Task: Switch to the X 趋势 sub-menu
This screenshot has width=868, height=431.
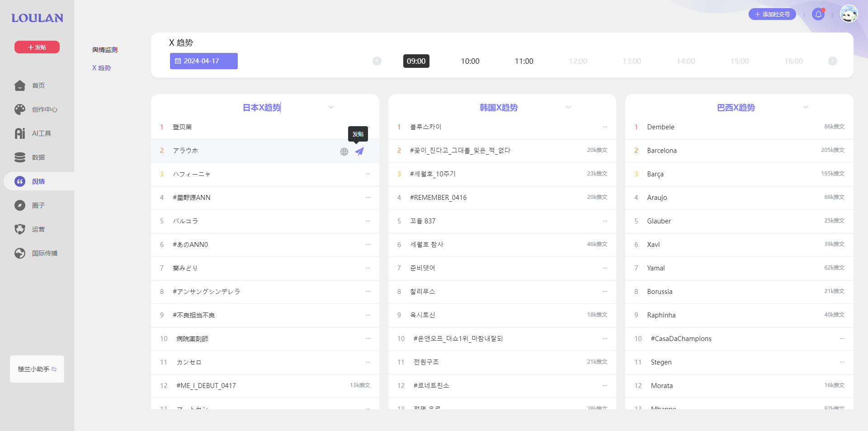Action: 102,68
